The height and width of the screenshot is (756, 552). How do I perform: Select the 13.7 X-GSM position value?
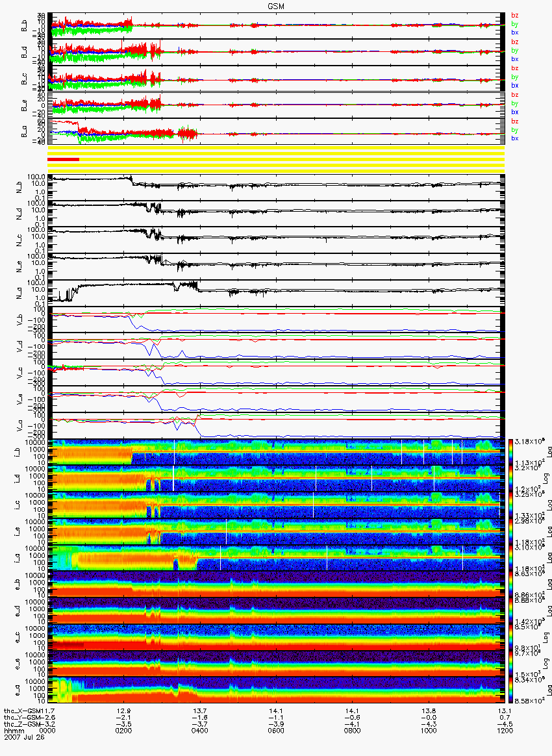click(x=200, y=711)
